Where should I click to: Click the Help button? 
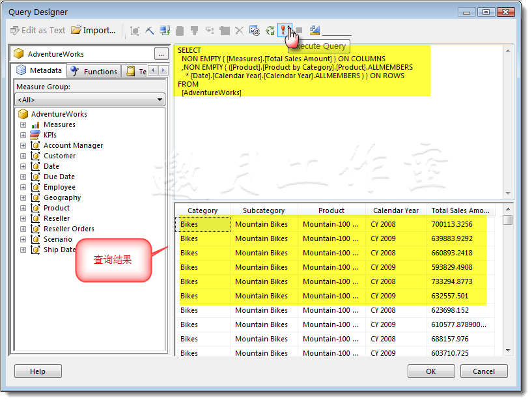click(38, 371)
